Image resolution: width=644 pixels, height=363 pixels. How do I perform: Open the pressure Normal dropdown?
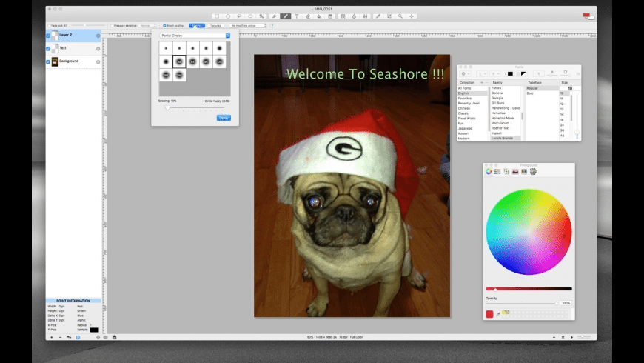(x=148, y=25)
